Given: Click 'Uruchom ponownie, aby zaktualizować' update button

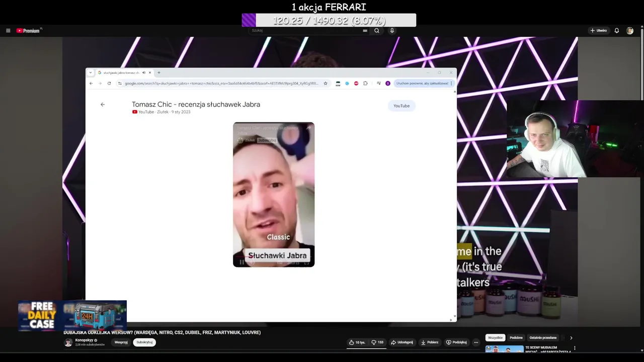Looking at the screenshot, I should pos(424,83).
